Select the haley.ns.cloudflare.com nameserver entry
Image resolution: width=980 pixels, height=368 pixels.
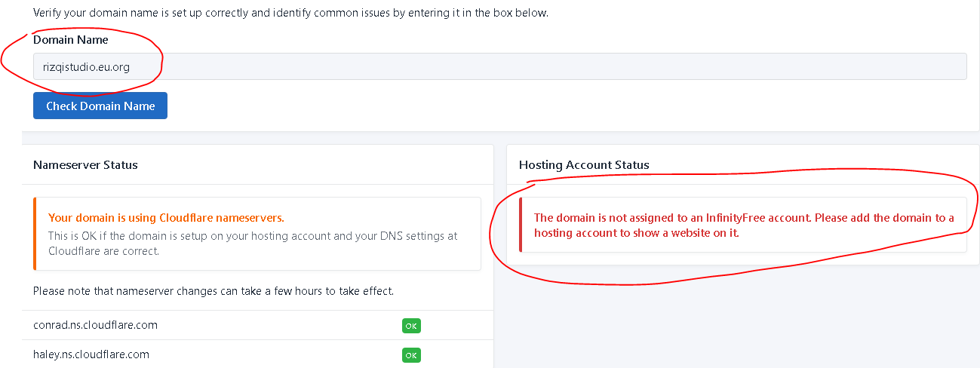[x=91, y=354]
